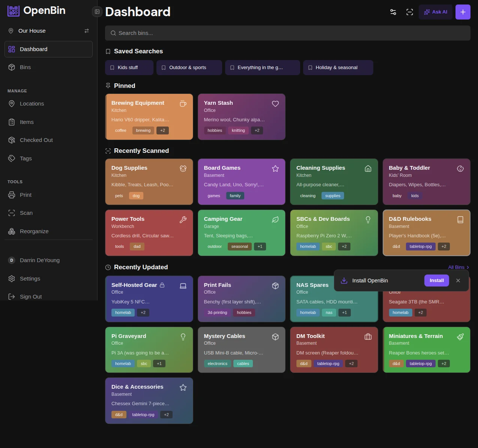
Task: Click the filter icon left of Ask AI
Action: [393, 12]
